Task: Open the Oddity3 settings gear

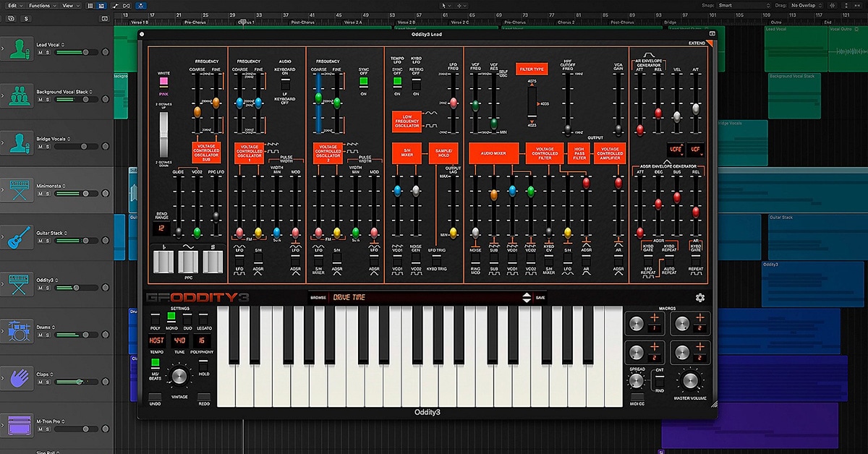Action: (x=699, y=297)
